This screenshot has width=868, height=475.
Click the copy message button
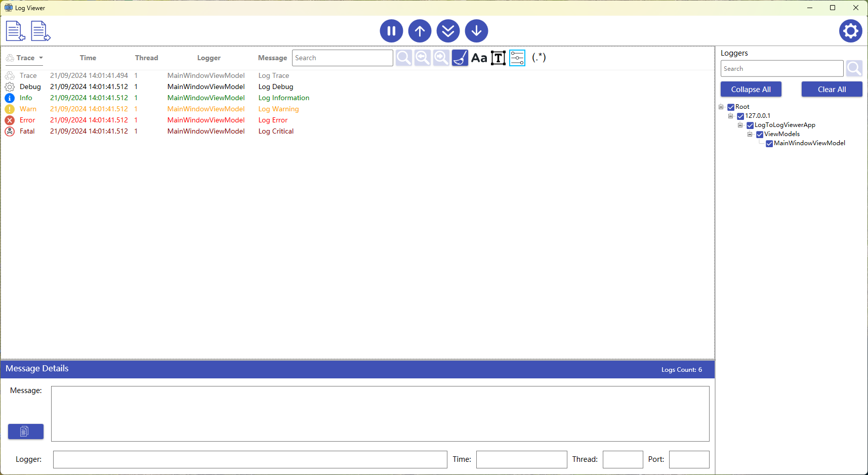tap(26, 431)
